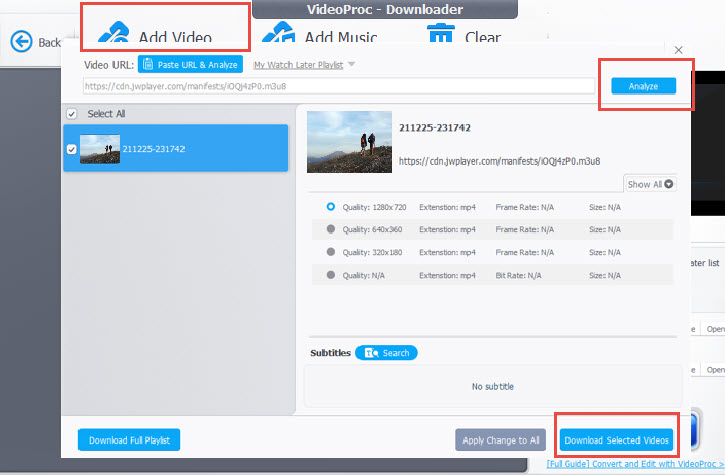Click the video title 211225-231742 heading
725x475 pixels.
click(x=435, y=128)
